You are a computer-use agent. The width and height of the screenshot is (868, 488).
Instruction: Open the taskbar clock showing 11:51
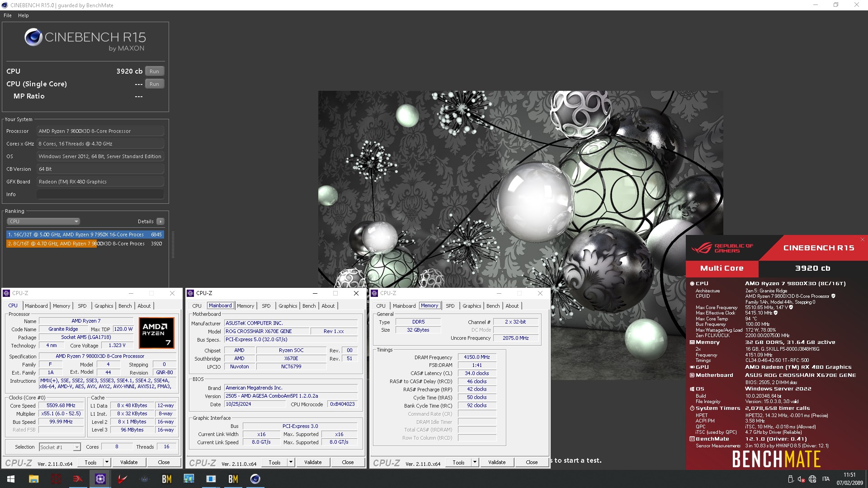pyautogui.click(x=849, y=479)
